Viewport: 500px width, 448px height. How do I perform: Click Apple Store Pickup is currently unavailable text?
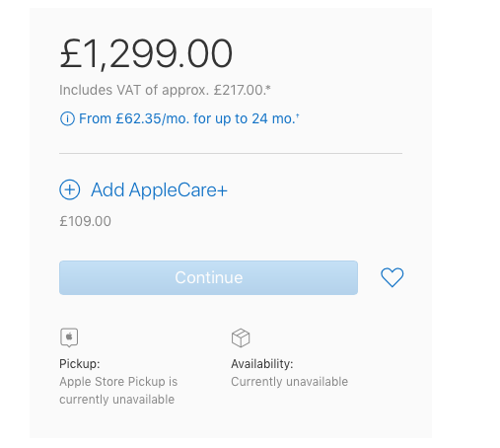point(118,391)
